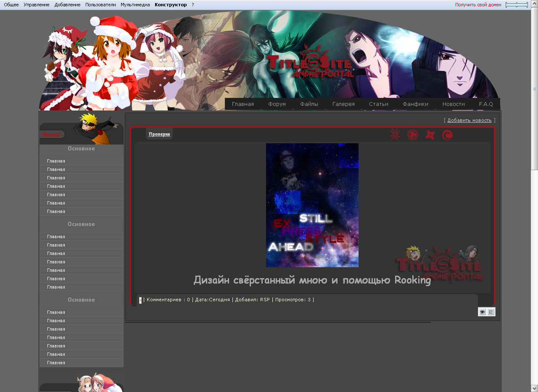Screen dimensions: 538x392
Task: Open the Пользователи menu
Action: tap(100, 5)
